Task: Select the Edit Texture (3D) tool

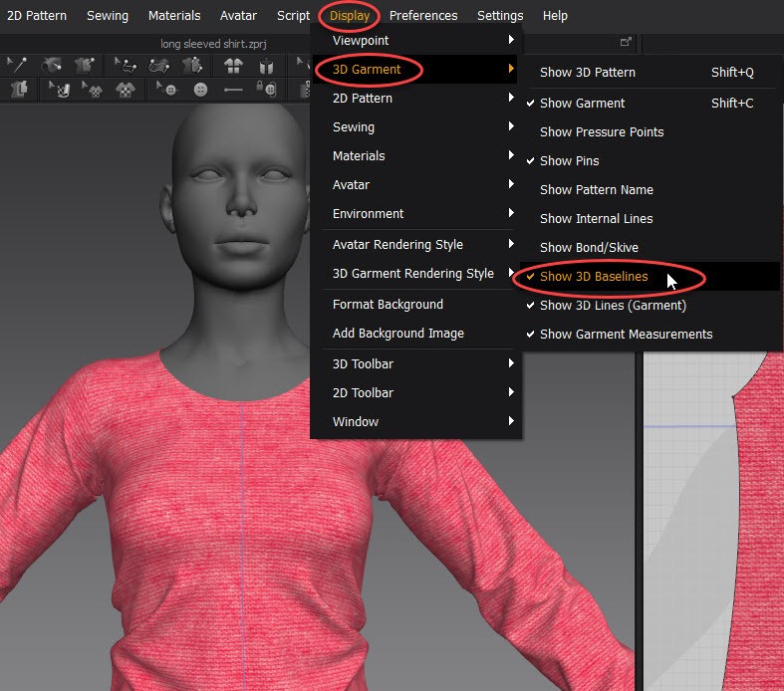Action: pos(59,90)
